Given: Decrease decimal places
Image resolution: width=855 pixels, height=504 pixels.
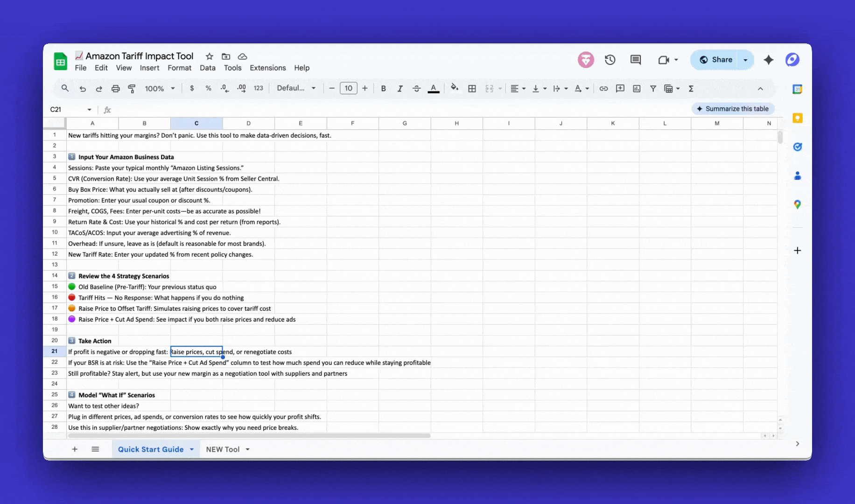Looking at the screenshot, I should click(224, 88).
